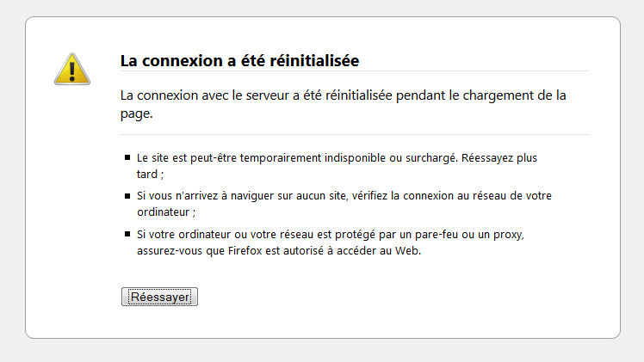Click the word 'proxy,' in the third bullet
Viewport: 644px width, 362px height.
[509, 235]
